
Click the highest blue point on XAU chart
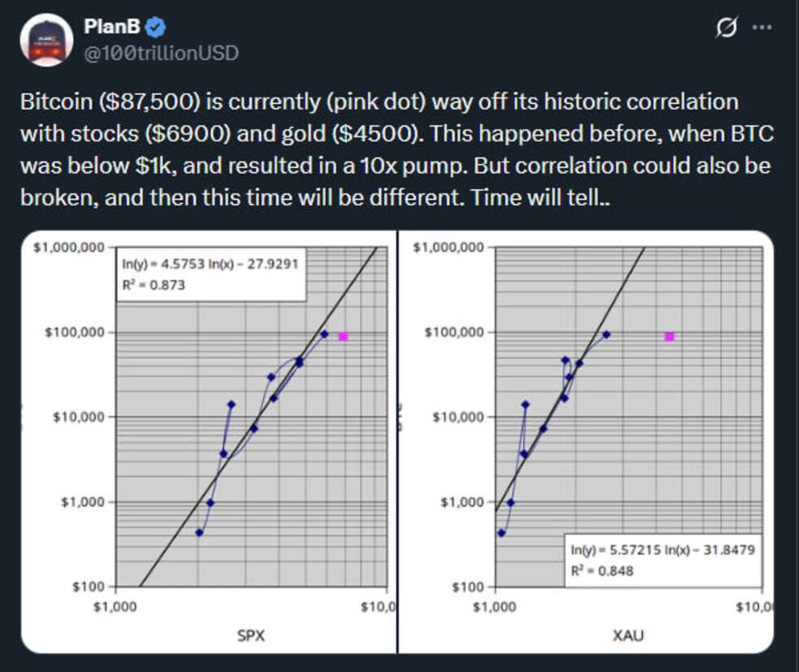click(x=606, y=334)
